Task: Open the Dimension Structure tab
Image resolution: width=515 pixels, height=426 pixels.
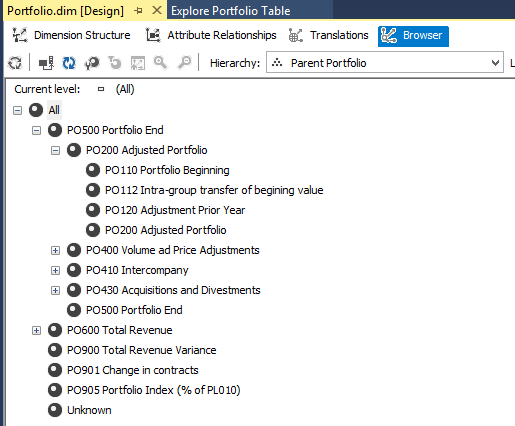Action: coord(71,35)
